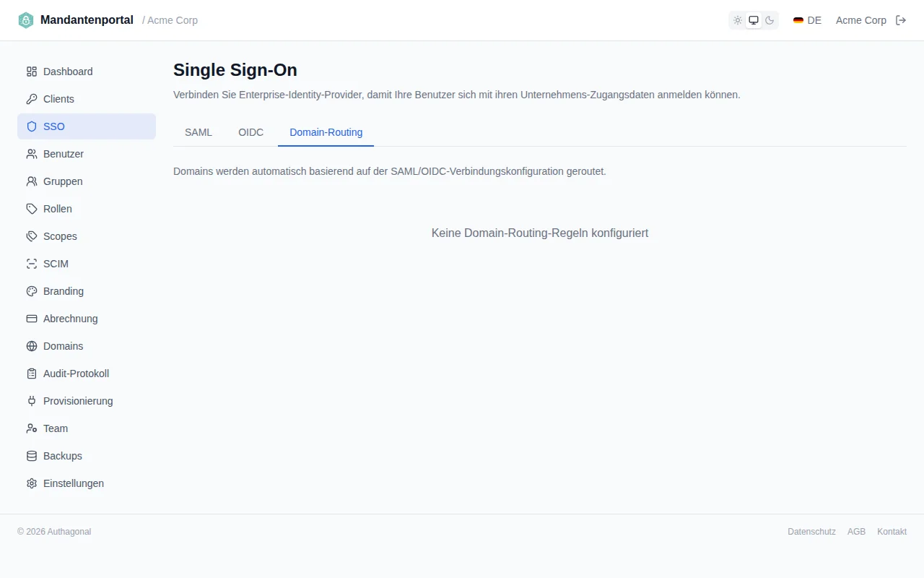Open Clients in the sidebar

click(x=87, y=99)
